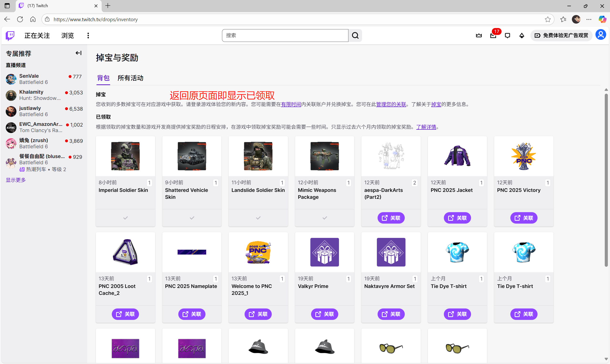Open the Twitch home logo
610x364 pixels.
10,36
